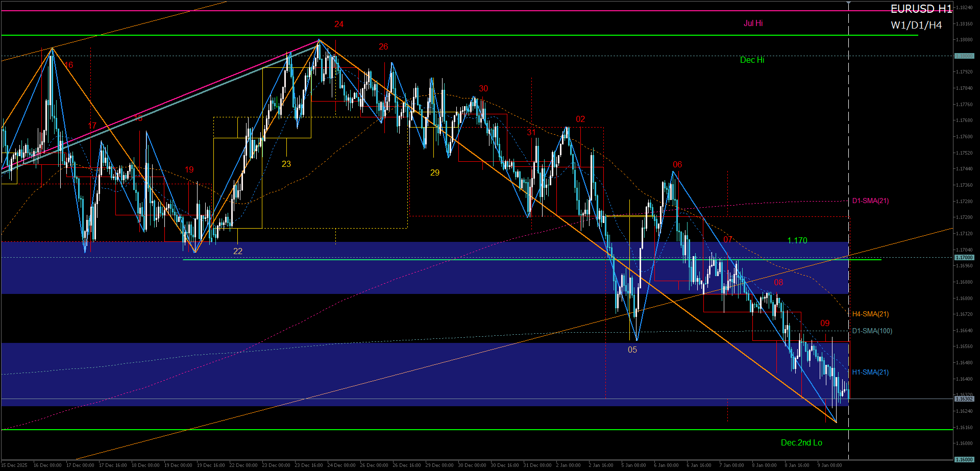Image resolution: width=980 pixels, height=471 pixels.
Task: Click the D1-SMA(100) indicator label
Action: point(872,331)
